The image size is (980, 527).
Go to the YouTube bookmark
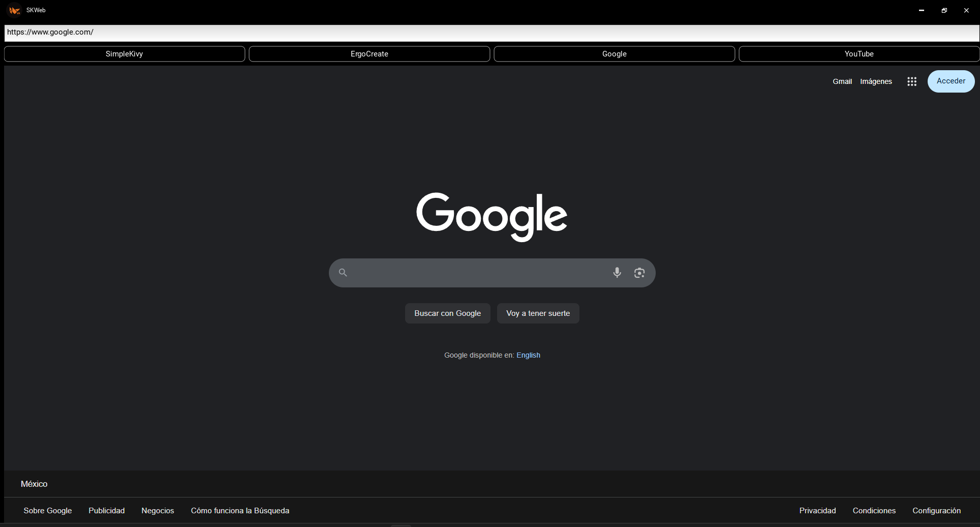[x=859, y=54]
